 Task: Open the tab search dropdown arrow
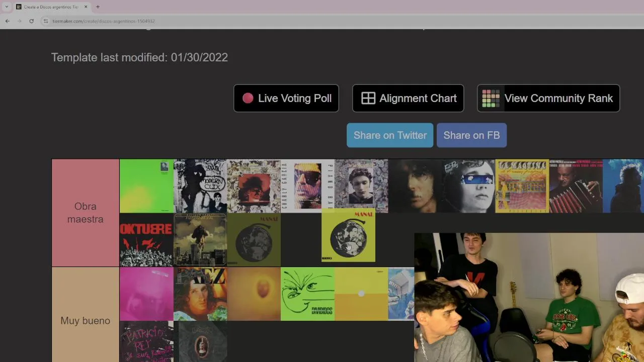coord(7,7)
